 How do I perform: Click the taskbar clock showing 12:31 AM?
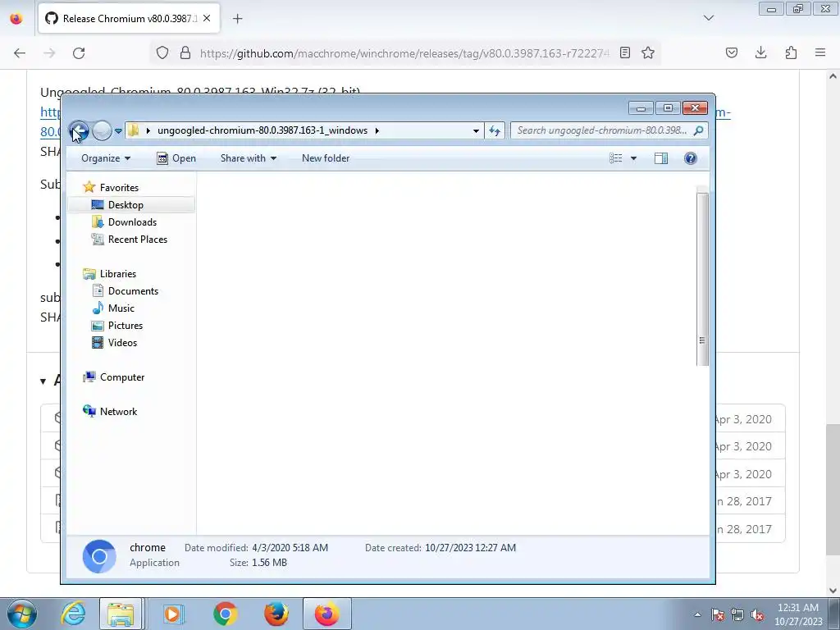pos(798,614)
